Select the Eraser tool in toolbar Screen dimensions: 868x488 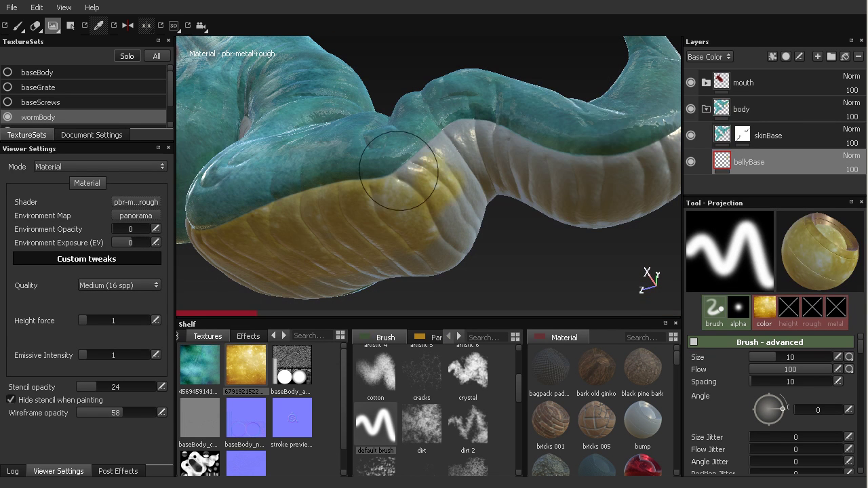[35, 26]
